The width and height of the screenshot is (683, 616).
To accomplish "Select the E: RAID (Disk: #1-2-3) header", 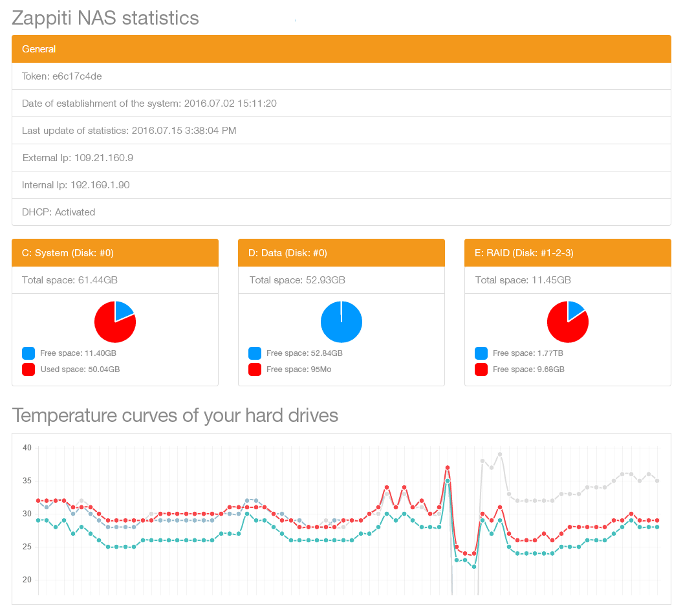I will click(x=568, y=252).
